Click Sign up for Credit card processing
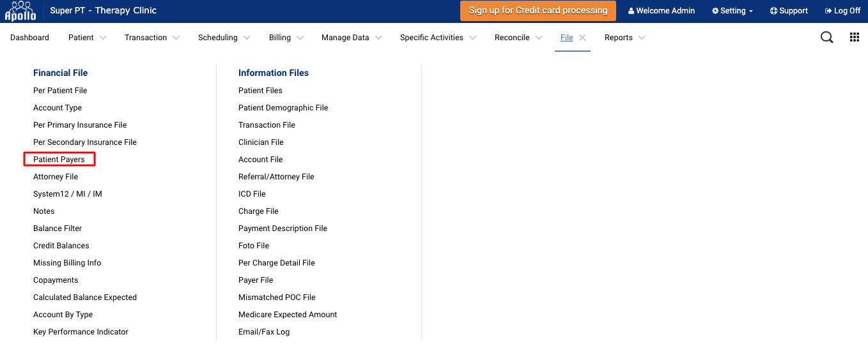 point(538,11)
